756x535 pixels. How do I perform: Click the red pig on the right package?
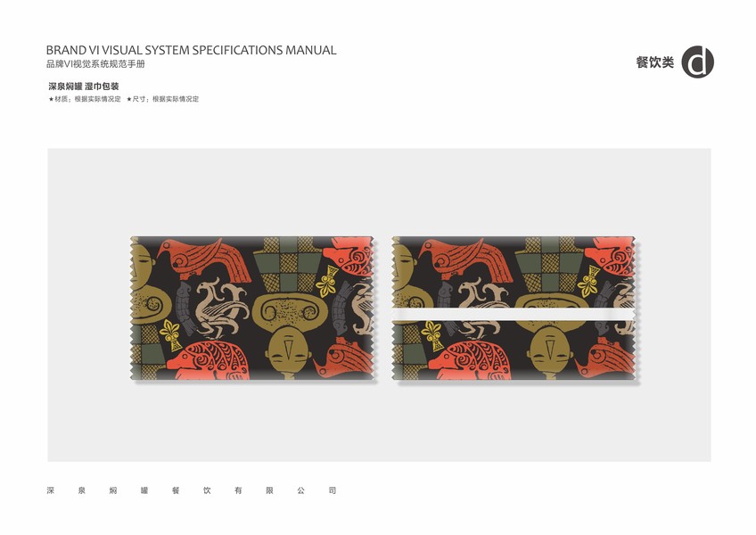(x=471, y=360)
